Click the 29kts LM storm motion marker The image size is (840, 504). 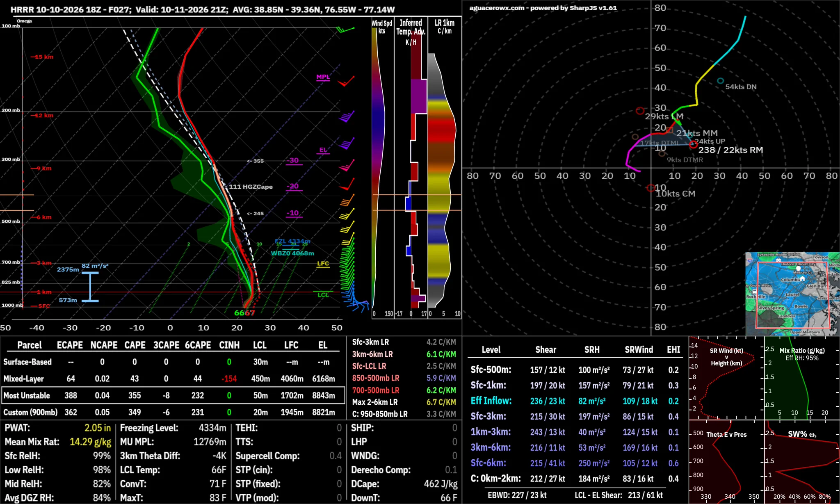click(x=640, y=111)
